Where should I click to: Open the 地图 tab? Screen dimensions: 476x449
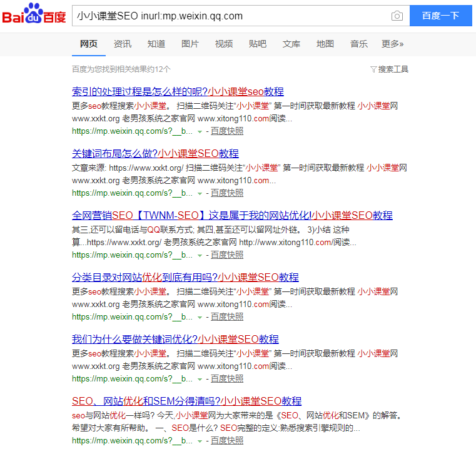(x=325, y=44)
